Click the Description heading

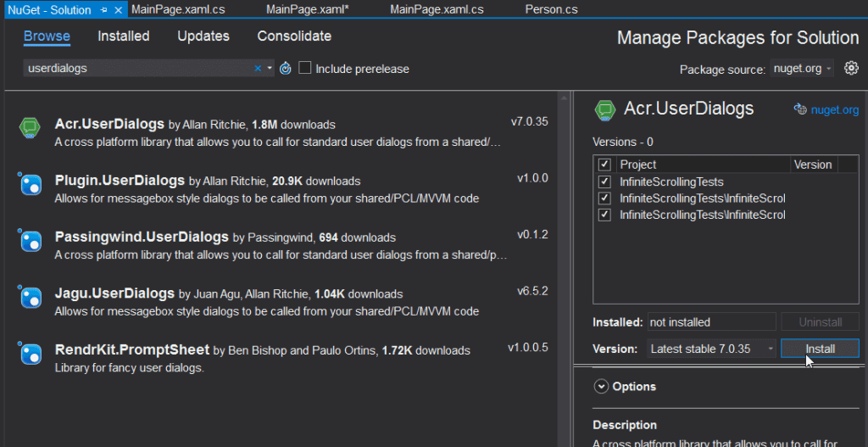click(625, 425)
